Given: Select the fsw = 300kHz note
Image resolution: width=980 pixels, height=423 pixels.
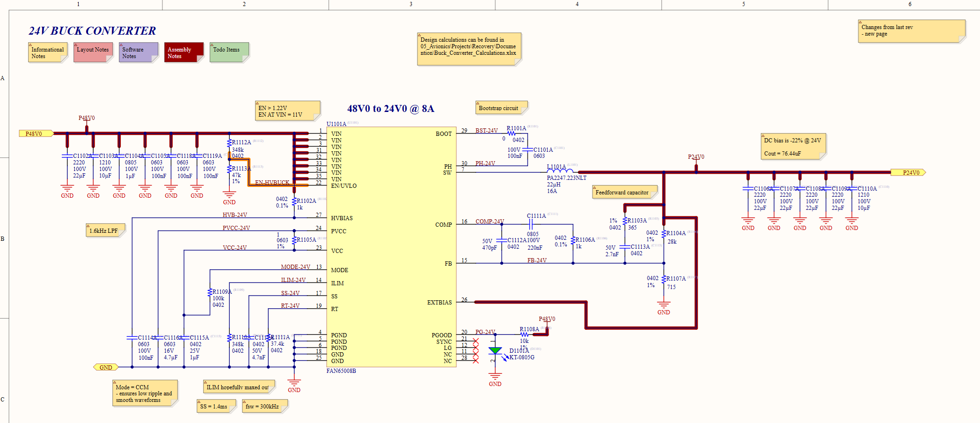Looking at the screenshot, I should coord(265,406).
